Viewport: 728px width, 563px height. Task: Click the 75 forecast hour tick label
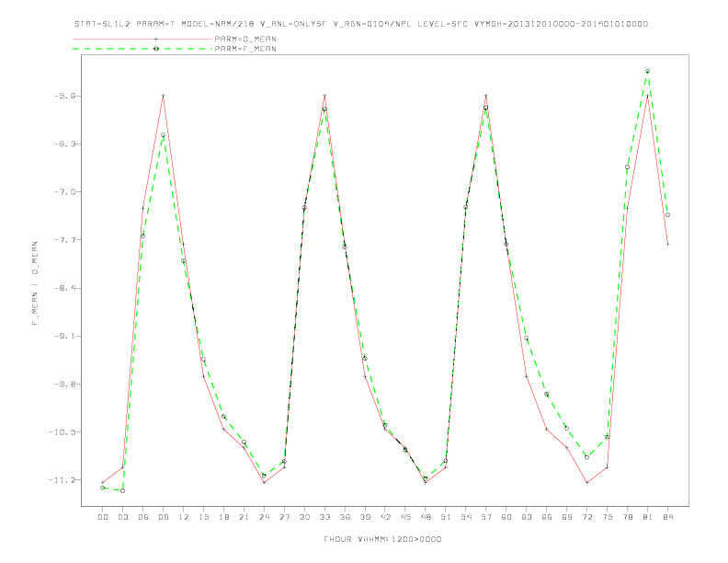[x=608, y=517]
